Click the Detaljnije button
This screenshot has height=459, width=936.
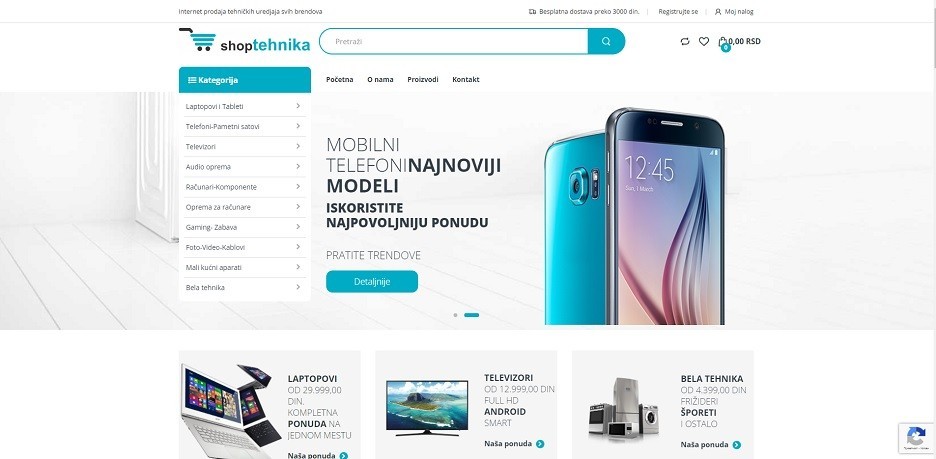point(372,281)
